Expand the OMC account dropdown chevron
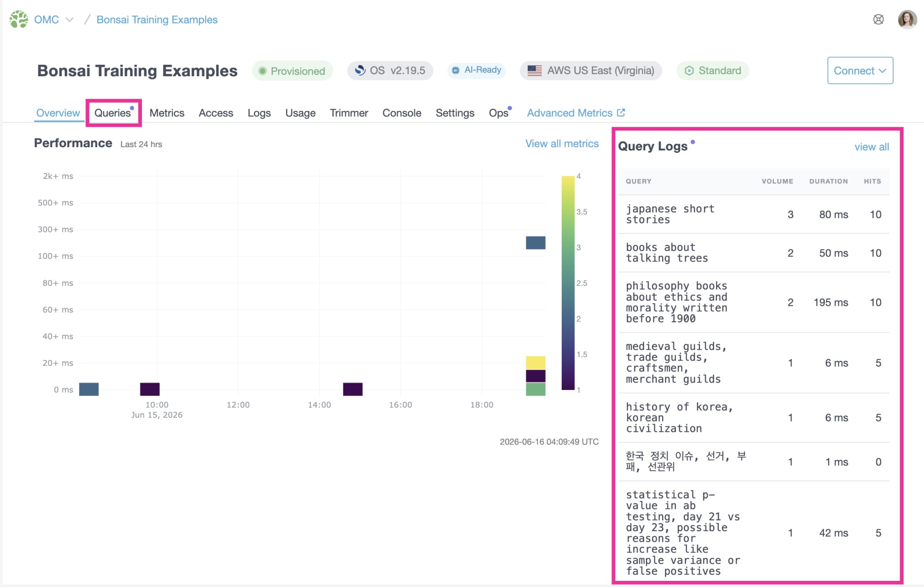 coord(69,20)
